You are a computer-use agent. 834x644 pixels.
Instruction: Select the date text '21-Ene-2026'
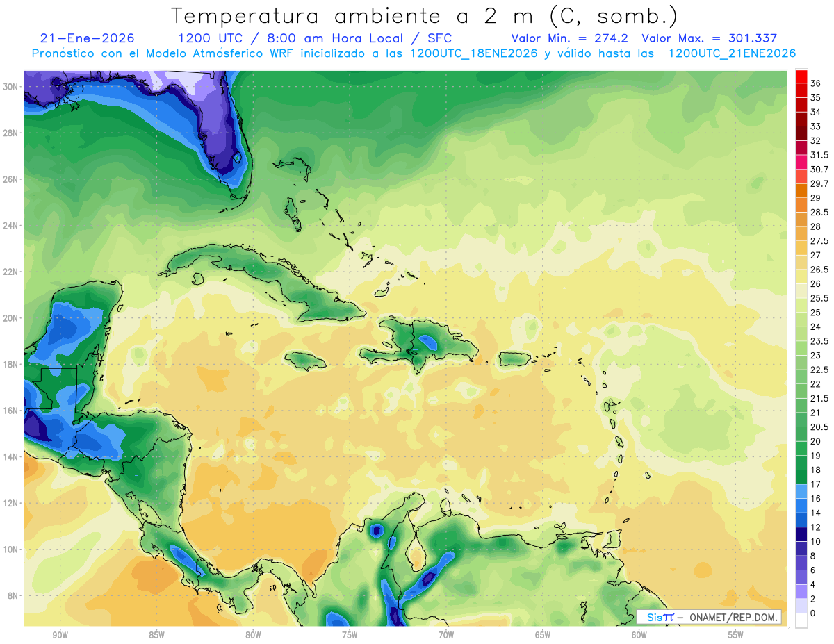pos(88,38)
